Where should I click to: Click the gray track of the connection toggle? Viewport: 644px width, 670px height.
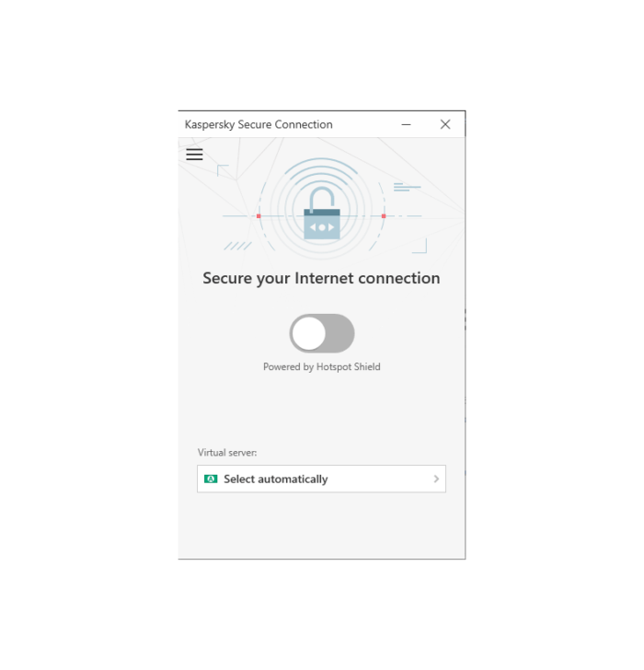coord(340,333)
